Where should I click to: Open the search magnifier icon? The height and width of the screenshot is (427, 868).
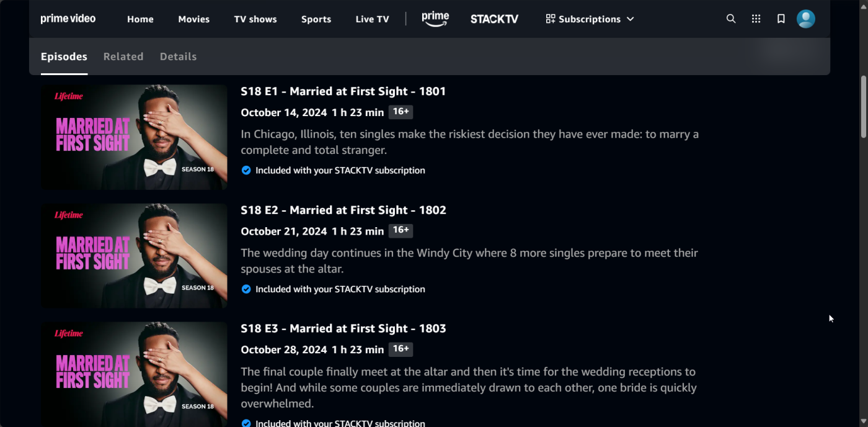point(731,19)
